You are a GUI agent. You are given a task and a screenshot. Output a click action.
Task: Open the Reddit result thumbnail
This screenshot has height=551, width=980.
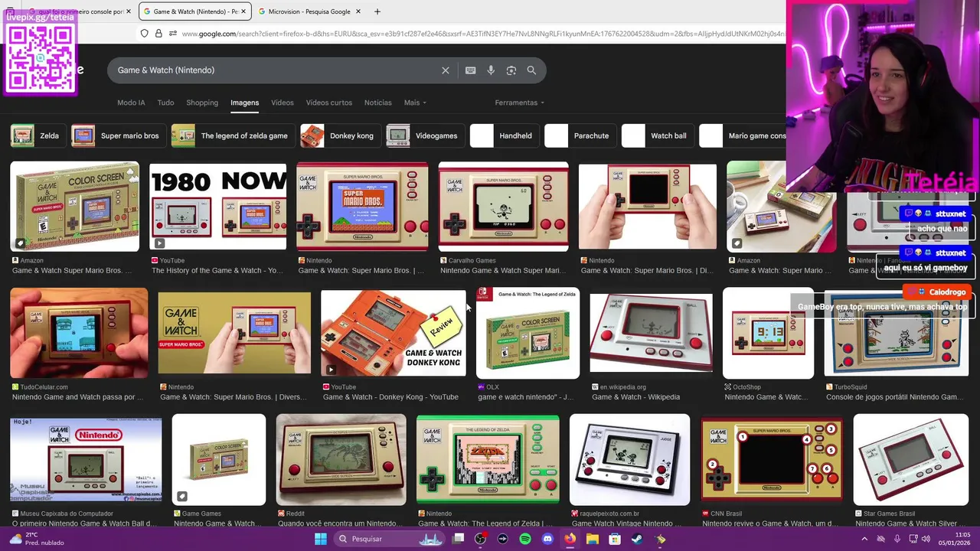click(x=341, y=459)
